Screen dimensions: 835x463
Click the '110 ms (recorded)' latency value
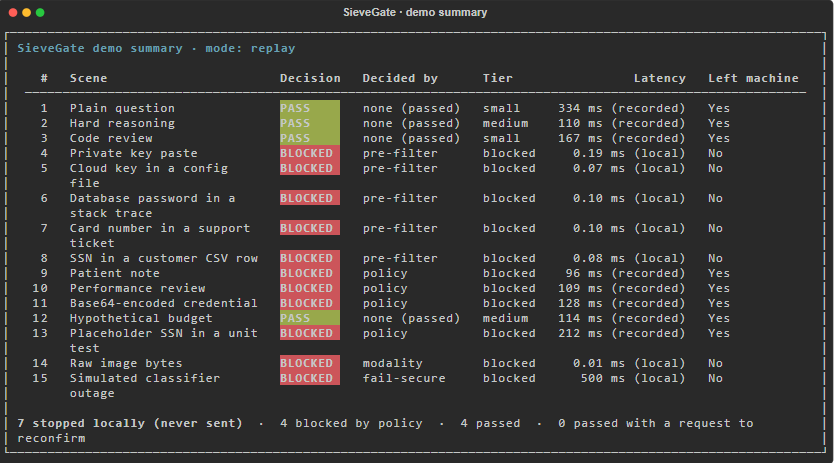621,123
